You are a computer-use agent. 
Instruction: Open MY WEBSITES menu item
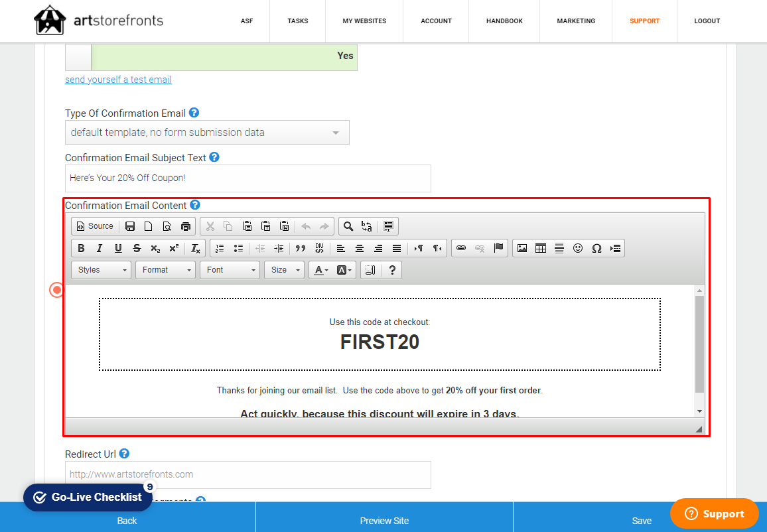coord(364,21)
